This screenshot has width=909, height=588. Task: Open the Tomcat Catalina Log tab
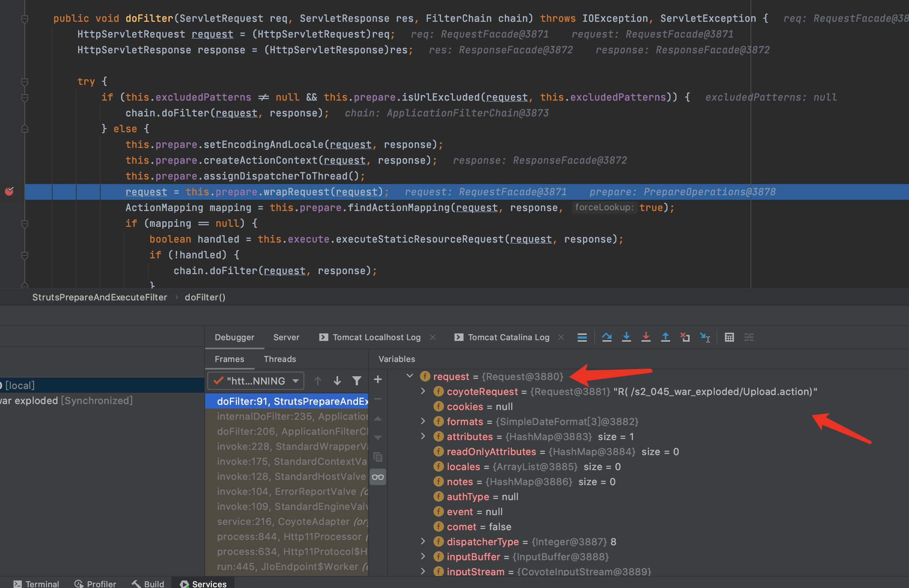[x=502, y=337]
